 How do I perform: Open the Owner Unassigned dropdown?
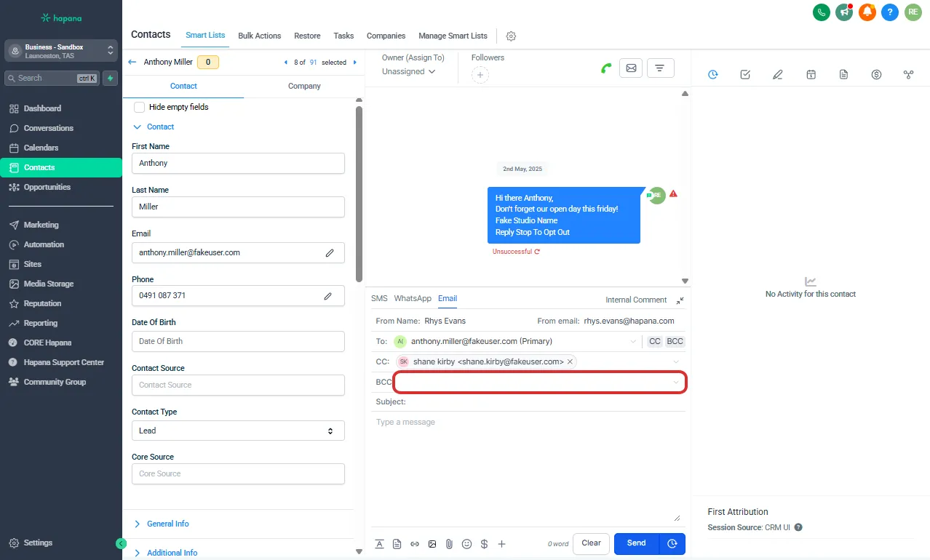(409, 72)
